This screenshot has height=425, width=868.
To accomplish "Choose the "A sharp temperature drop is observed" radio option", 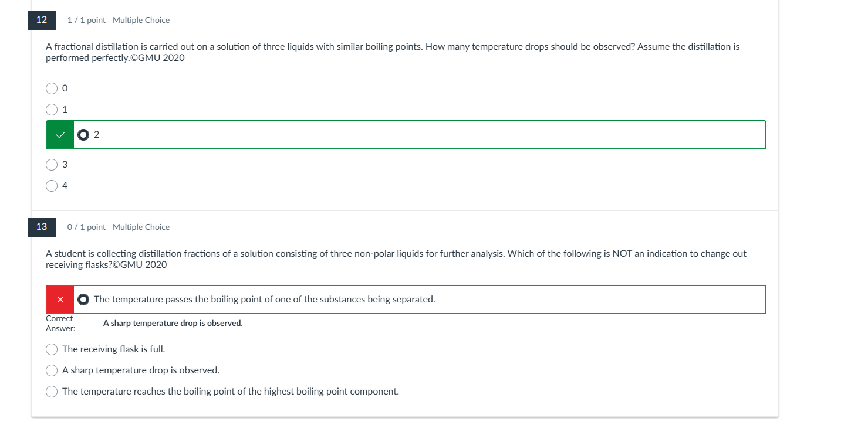I will (52, 370).
